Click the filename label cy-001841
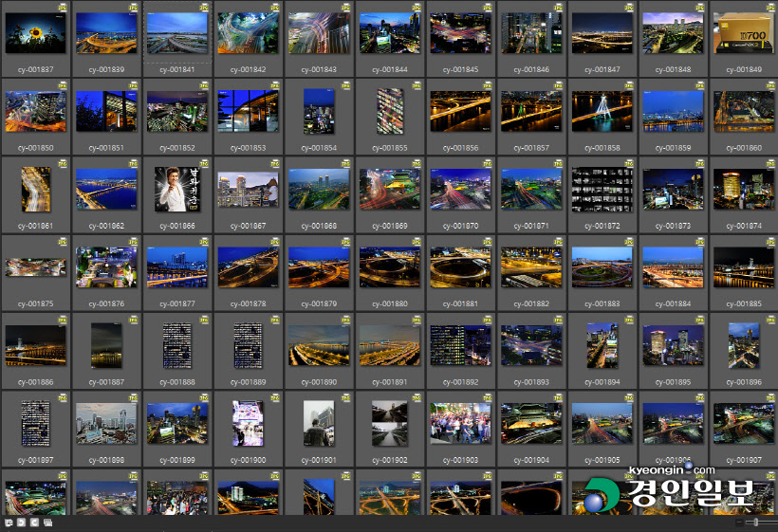This screenshot has width=778, height=532. point(176,69)
